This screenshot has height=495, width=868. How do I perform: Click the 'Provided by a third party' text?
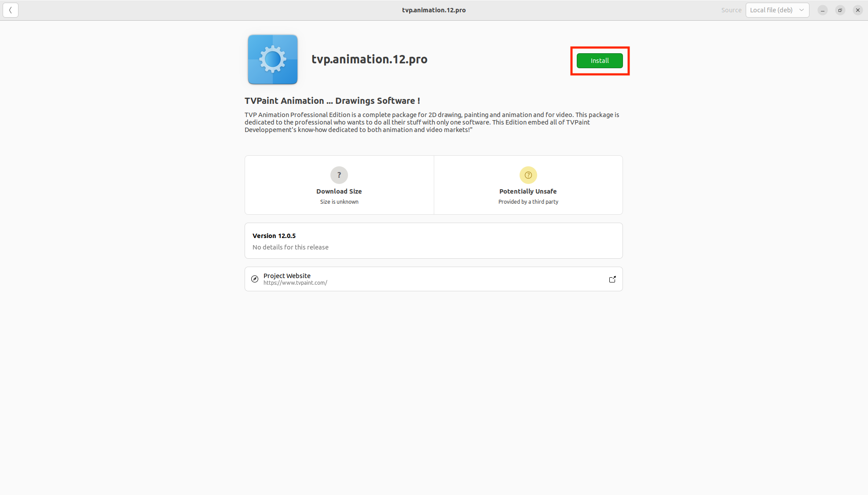click(528, 202)
